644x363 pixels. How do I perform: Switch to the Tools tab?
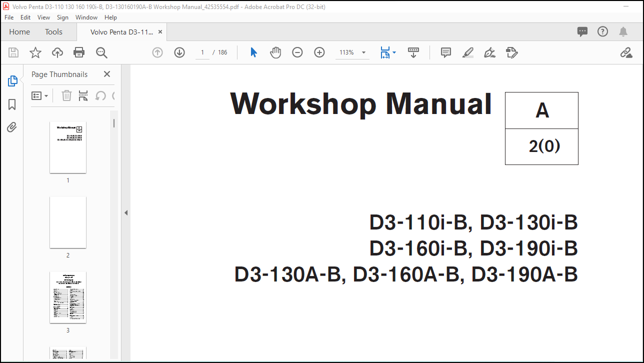53,31
